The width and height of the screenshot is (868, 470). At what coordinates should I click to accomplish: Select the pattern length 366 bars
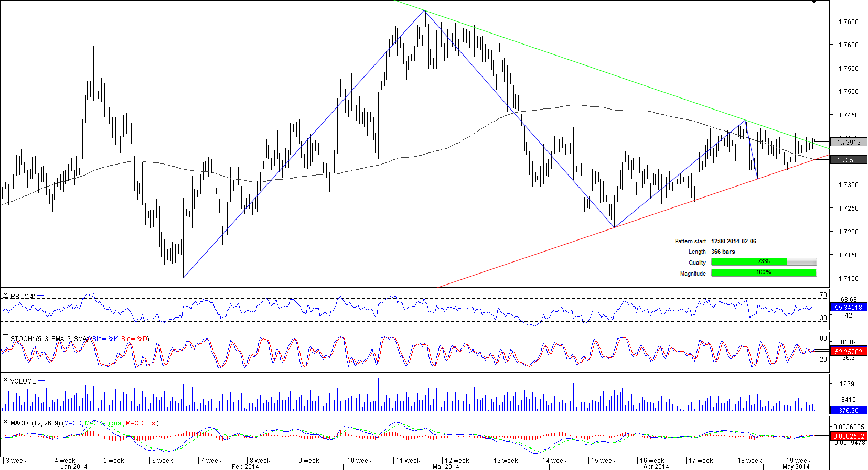click(723, 252)
